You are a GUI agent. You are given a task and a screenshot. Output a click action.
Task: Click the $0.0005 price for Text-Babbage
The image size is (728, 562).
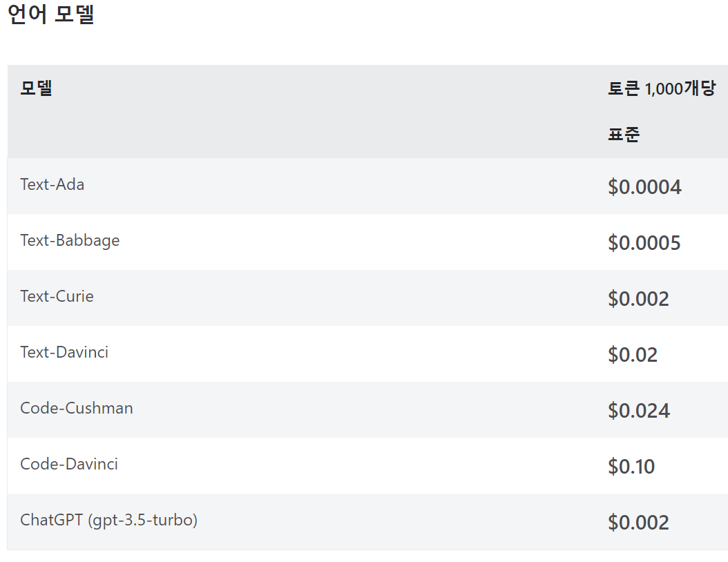[644, 243]
